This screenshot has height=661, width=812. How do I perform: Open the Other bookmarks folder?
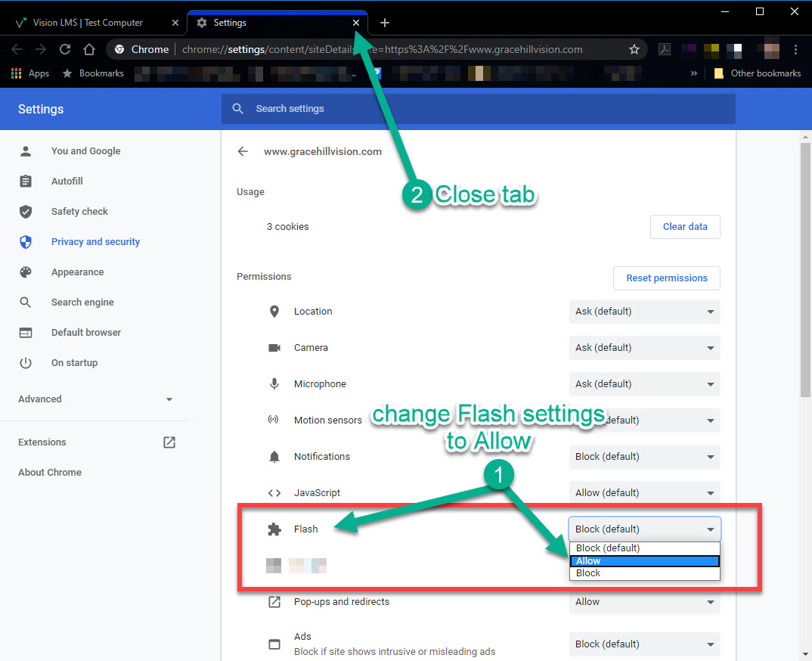(x=757, y=73)
